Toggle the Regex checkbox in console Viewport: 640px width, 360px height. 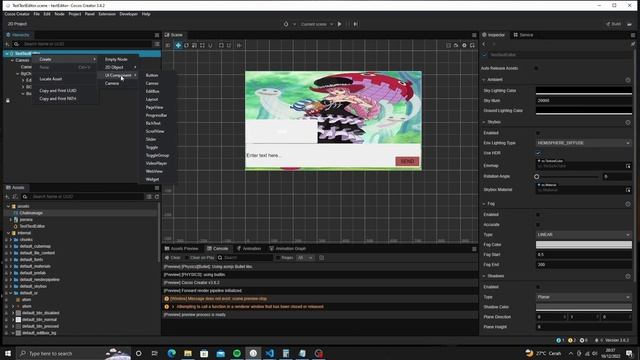point(278,258)
